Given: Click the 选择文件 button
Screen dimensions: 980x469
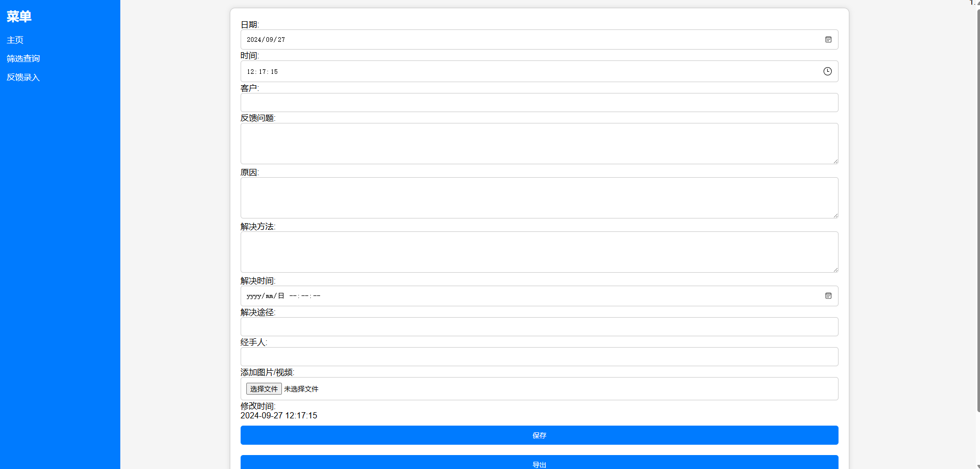Looking at the screenshot, I should pos(264,389).
